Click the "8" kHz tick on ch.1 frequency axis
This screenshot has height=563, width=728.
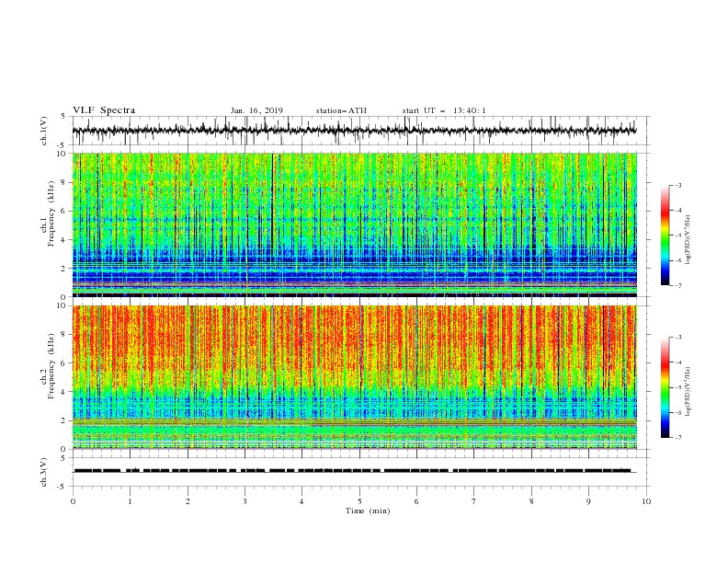(x=64, y=182)
